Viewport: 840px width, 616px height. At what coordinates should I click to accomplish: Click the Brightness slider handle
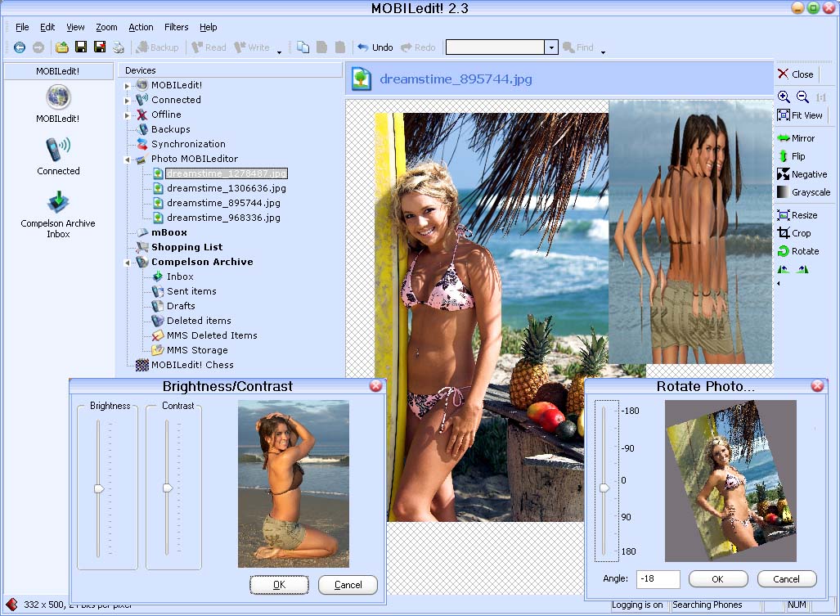[x=99, y=488]
